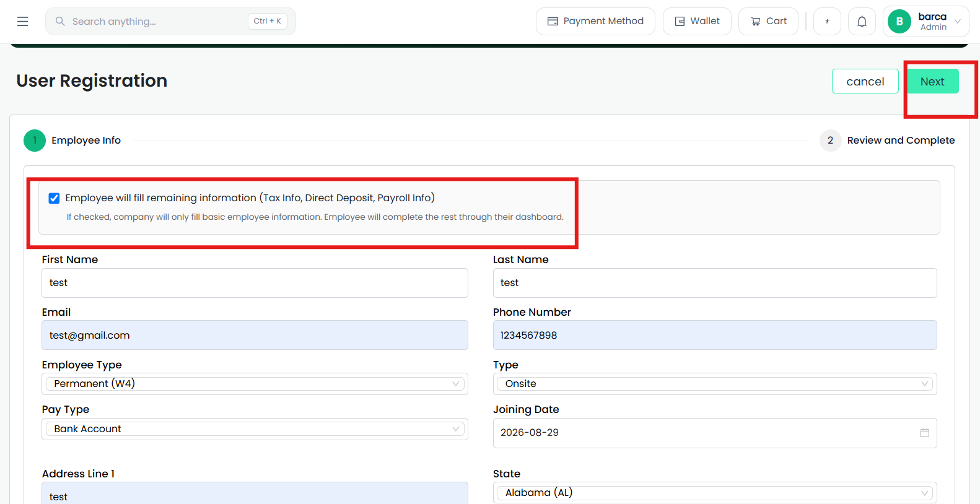Open State dropdown showing Alabama

tap(715, 493)
